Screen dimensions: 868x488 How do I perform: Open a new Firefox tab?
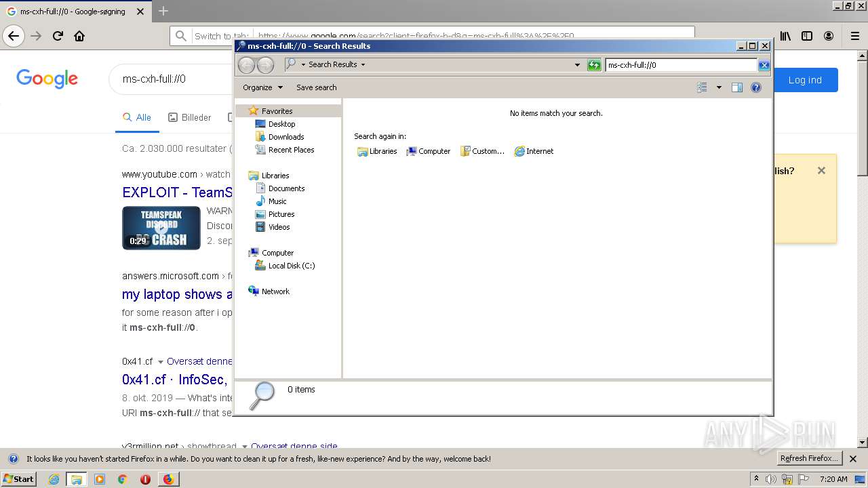point(163,11)
